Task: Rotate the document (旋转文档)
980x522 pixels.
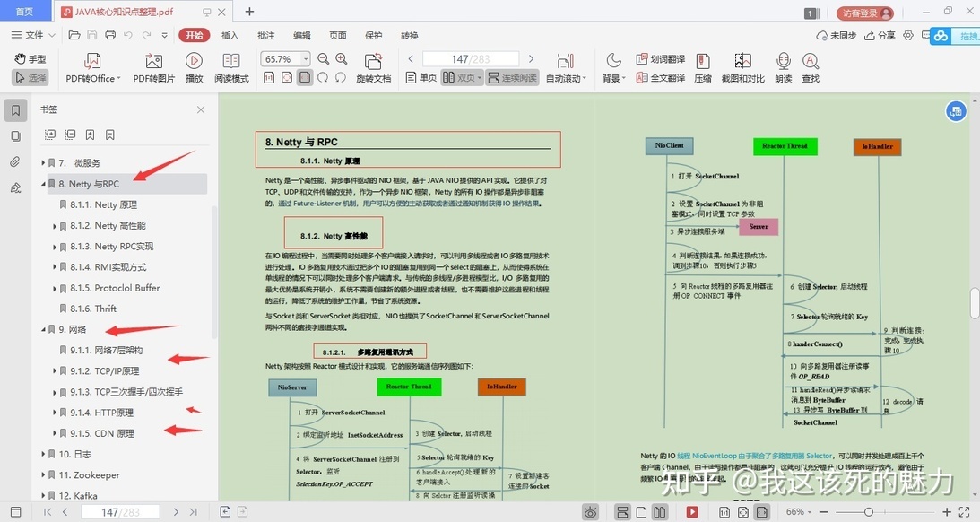Action: coord(373,68)
